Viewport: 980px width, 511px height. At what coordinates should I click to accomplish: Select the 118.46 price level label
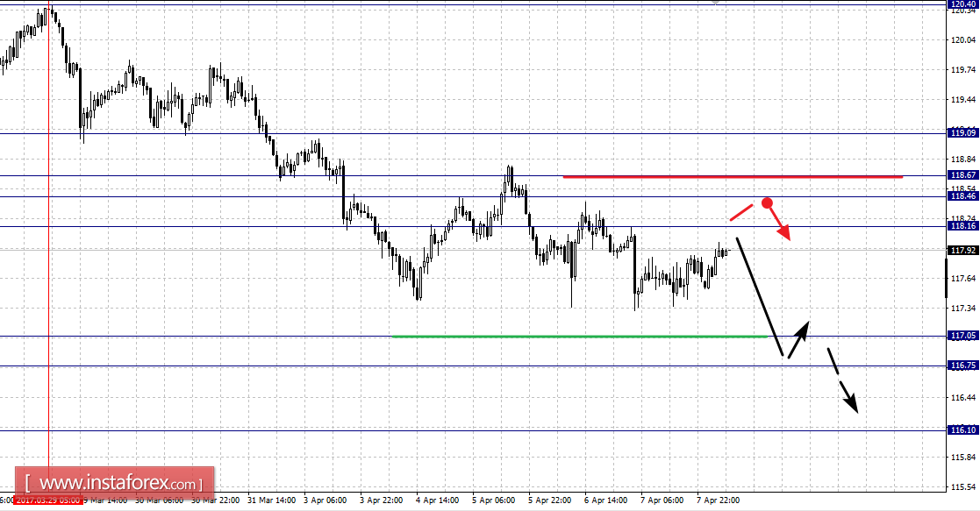point(963,196)
